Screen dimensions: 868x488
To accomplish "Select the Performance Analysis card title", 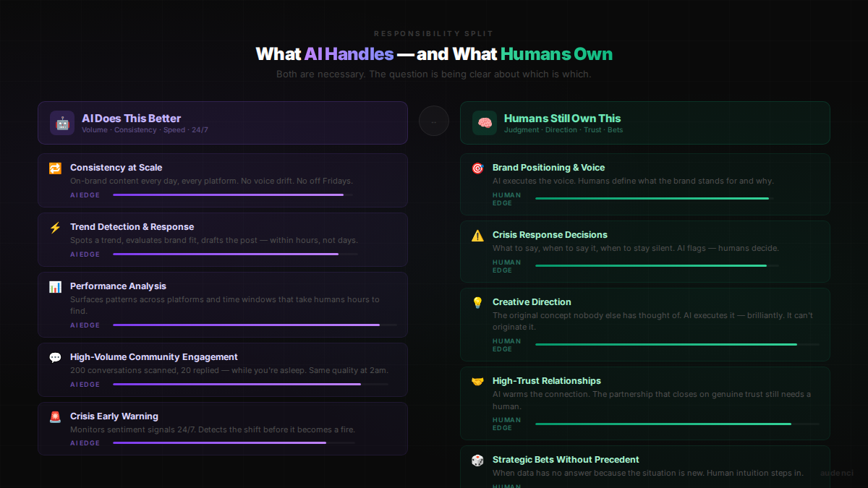I will (118, 286).
